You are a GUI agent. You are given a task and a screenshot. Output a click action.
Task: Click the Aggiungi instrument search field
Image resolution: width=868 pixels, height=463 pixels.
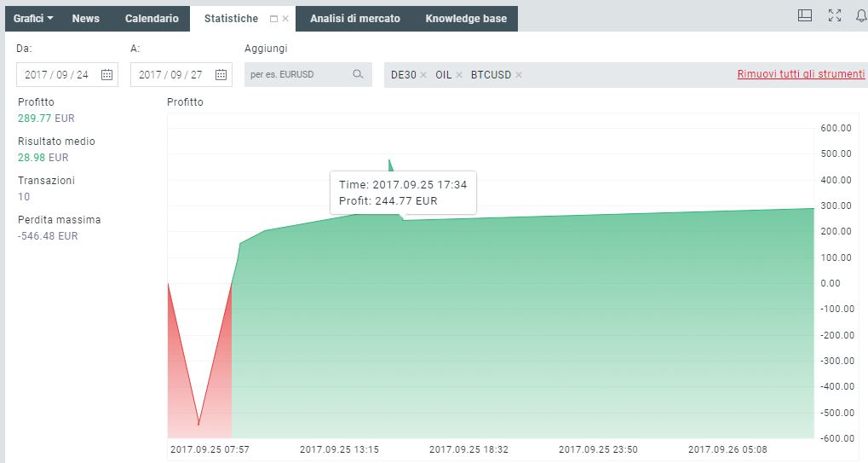click(298, 75)
